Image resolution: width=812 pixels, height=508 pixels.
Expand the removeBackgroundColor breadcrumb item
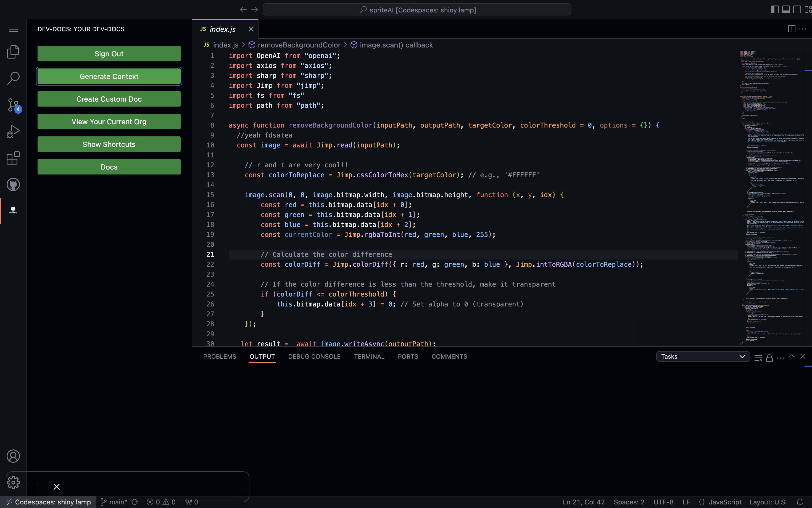tap(299, 45)
